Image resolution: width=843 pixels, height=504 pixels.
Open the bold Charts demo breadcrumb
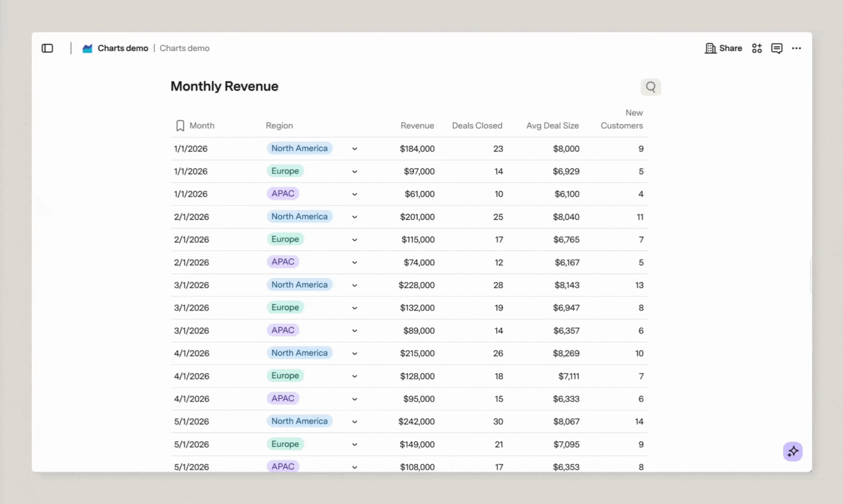[x=123, y=48]
